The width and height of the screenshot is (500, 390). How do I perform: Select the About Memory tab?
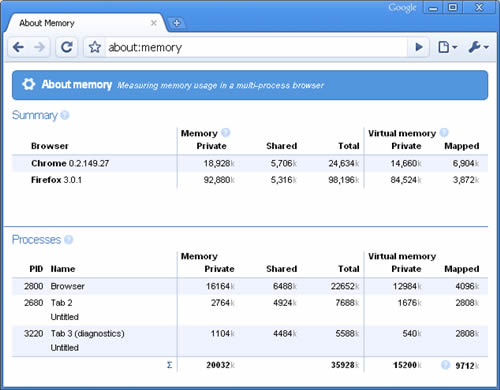point(86,23)
